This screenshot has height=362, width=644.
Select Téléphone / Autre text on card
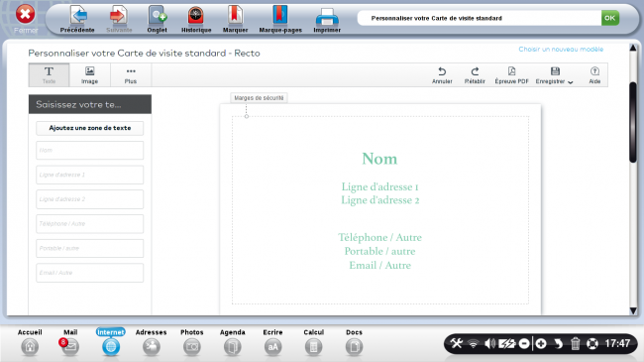point(379,237)
